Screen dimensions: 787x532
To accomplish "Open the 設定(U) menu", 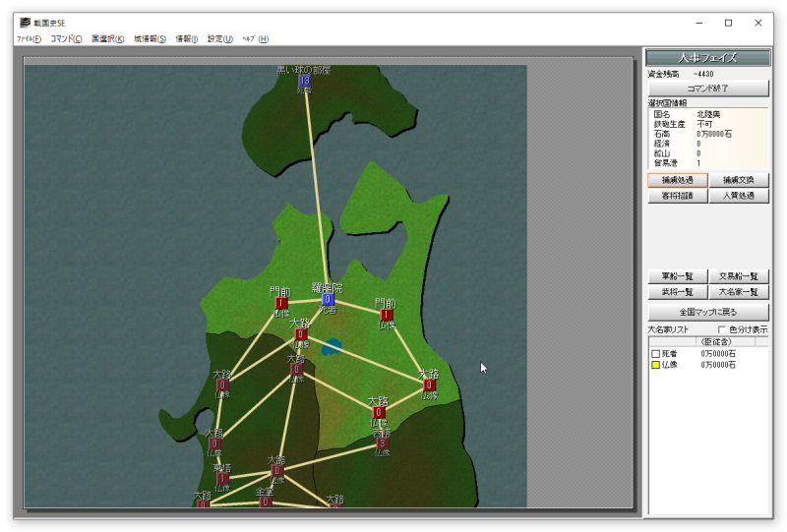I will coord(220,38).
